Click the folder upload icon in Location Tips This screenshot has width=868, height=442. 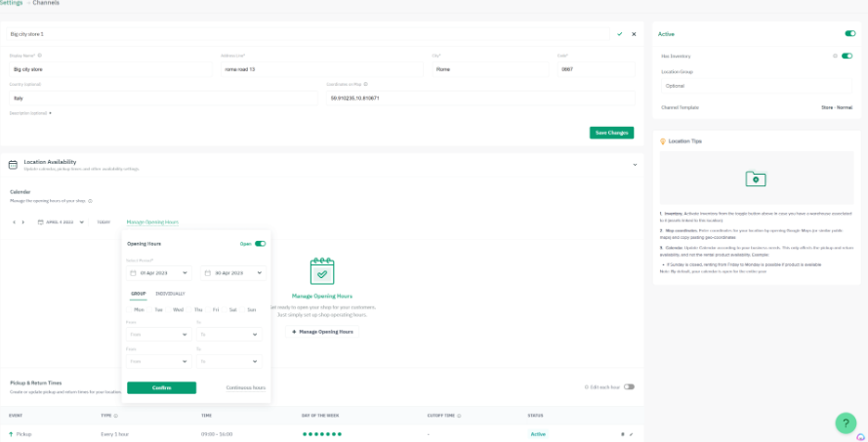click(756, 179)
